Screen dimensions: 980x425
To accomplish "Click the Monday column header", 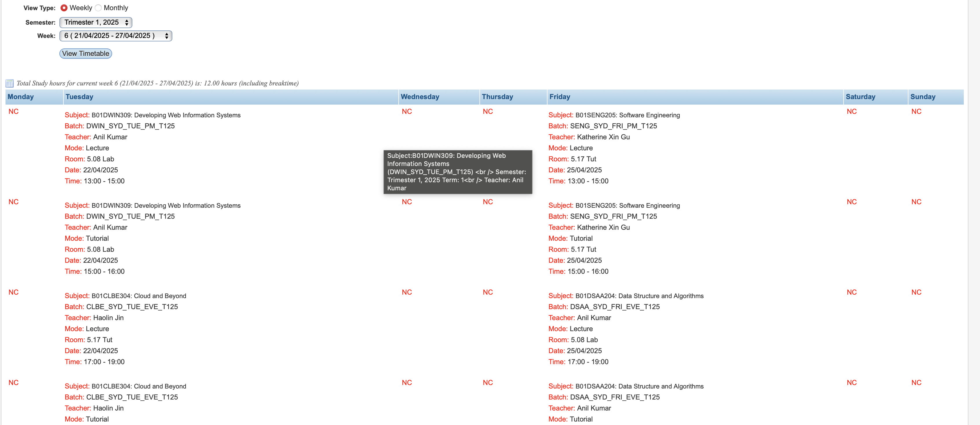I will point(21,97).
